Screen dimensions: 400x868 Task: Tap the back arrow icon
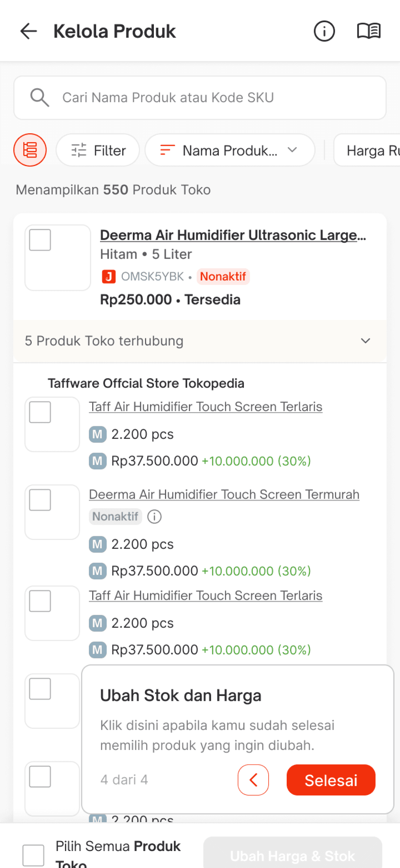(x=29, y=31)
